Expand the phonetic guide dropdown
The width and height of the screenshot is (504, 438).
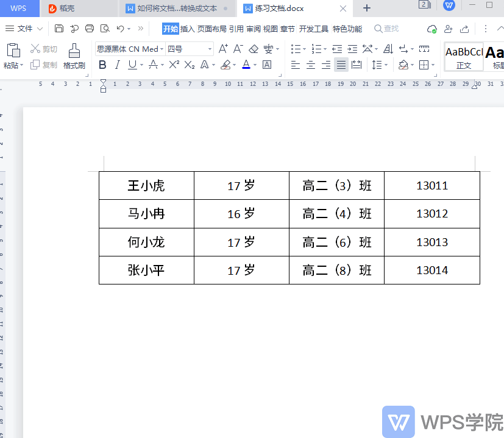coord(278,49)
